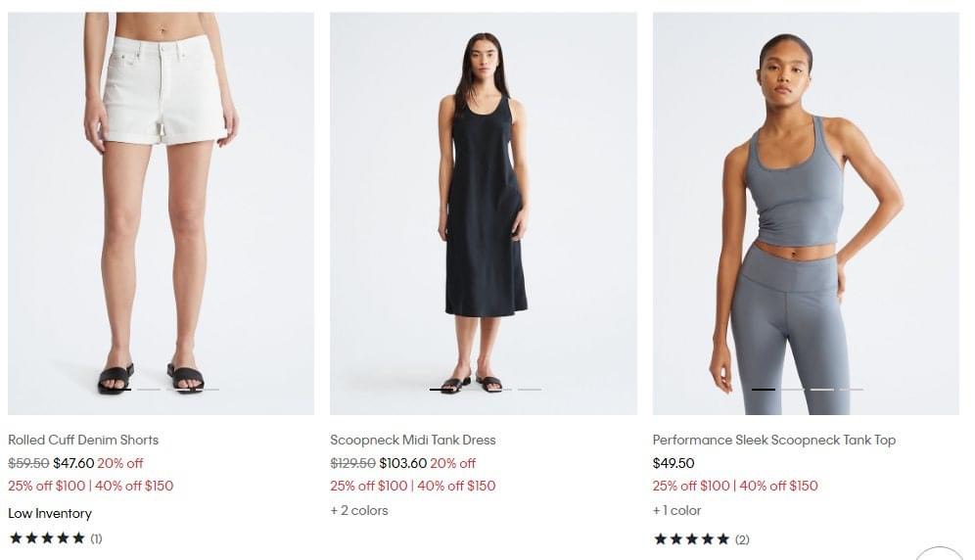Select the third image indicator on Tank Top
Viewport: 975px width, 560px height.
click(x=822, y=390)
